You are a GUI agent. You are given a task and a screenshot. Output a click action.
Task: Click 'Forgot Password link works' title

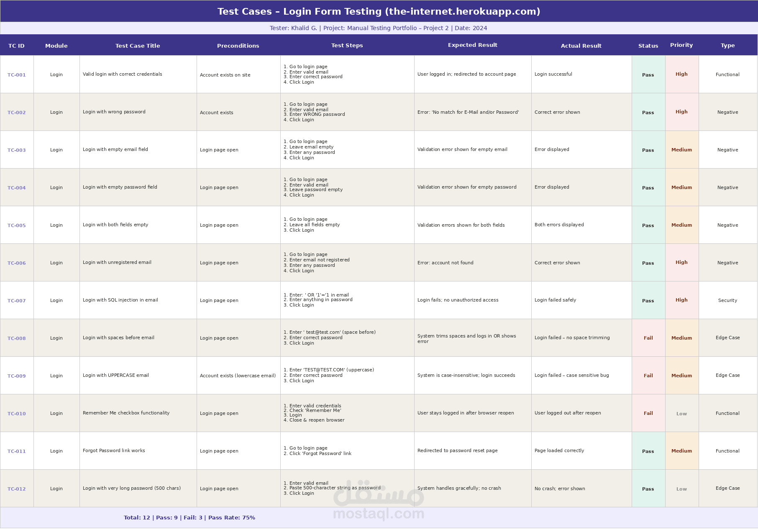coord(114,450)
